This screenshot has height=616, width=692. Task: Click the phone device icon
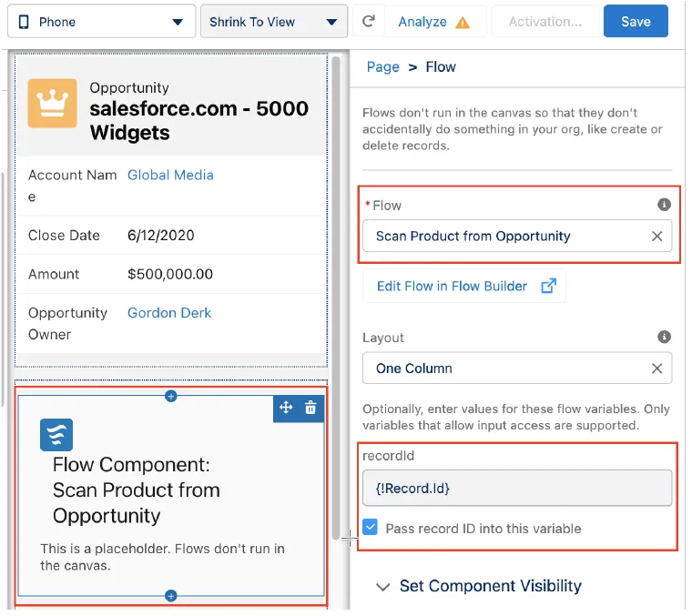click(x=24, y=22)
